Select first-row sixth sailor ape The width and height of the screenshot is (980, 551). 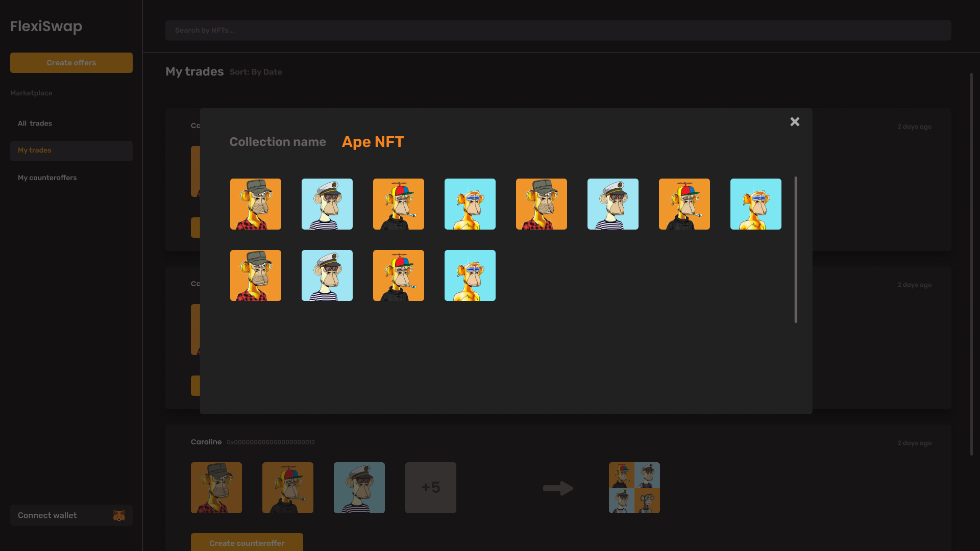coord(613,204)
